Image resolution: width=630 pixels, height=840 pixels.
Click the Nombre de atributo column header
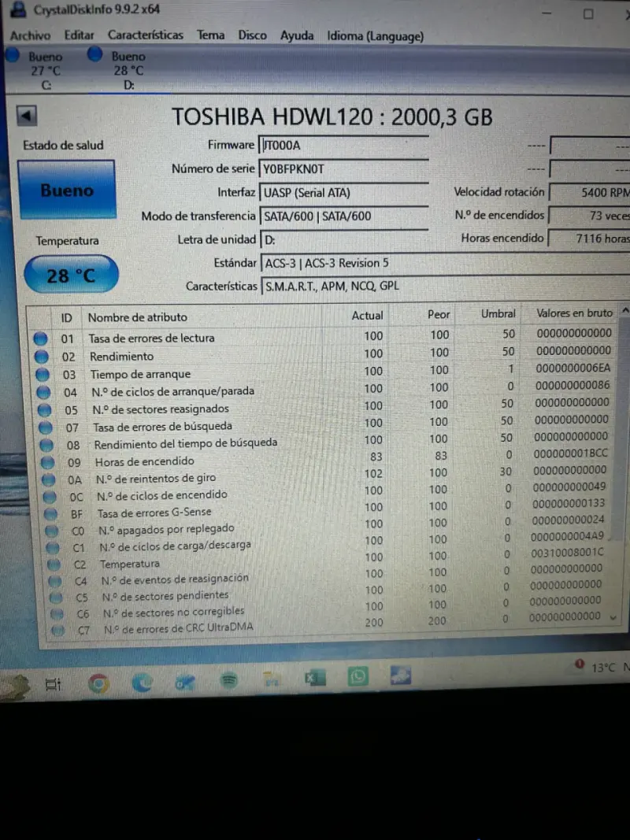(x=138, y=317)
